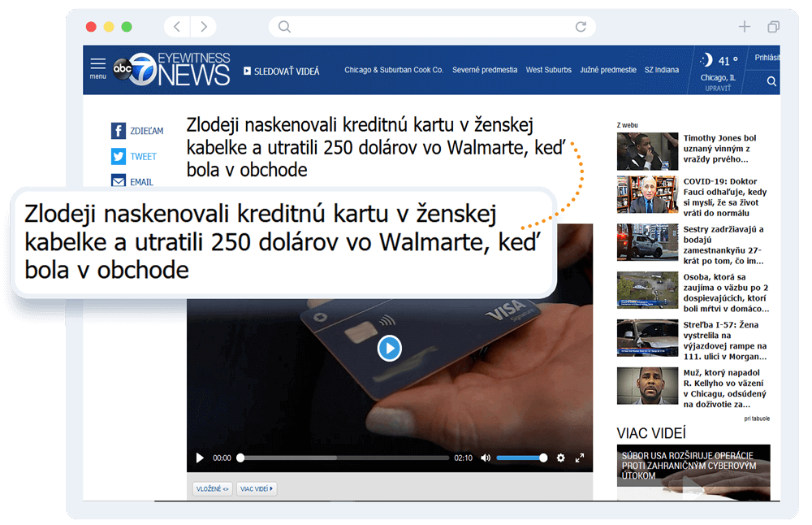812x525 pixels.
Task: Open the COVID-19 Doktor Fauci headline
Action: (x=725, y=197)
